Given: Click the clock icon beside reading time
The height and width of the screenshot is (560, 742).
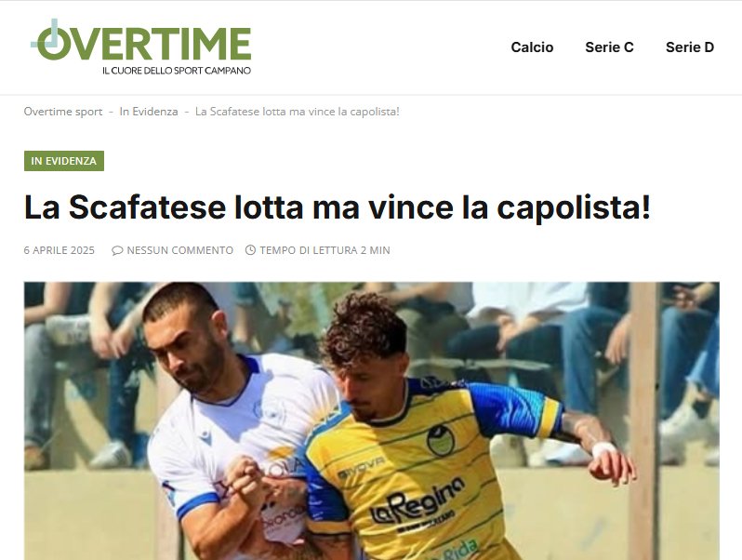Looking at the screenshot, I should tap(250, 250).
